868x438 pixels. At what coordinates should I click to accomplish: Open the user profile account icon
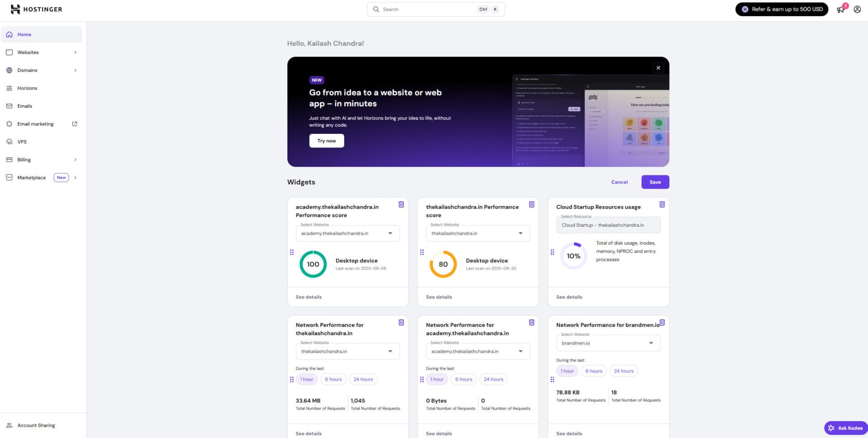(857, 9)
